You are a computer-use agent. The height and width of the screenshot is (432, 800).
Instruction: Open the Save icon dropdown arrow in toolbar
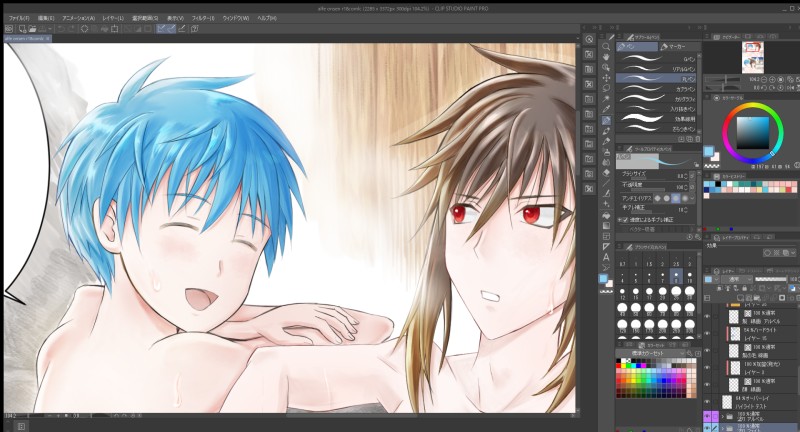(51, 29)
